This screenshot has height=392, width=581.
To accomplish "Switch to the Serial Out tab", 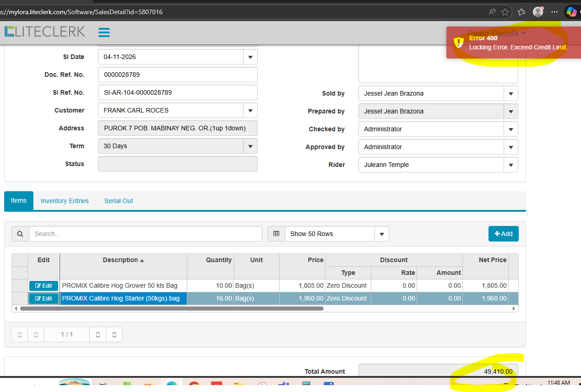I will 119,201.
